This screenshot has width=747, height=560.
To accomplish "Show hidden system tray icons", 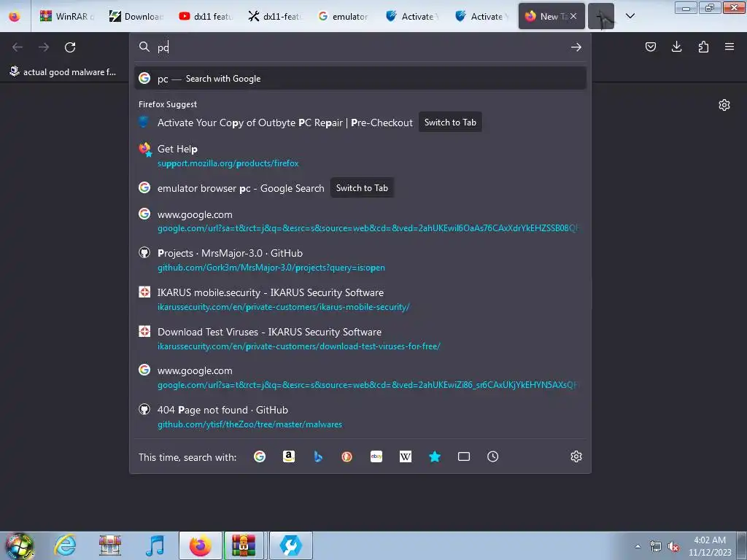I will click(638, 546).
